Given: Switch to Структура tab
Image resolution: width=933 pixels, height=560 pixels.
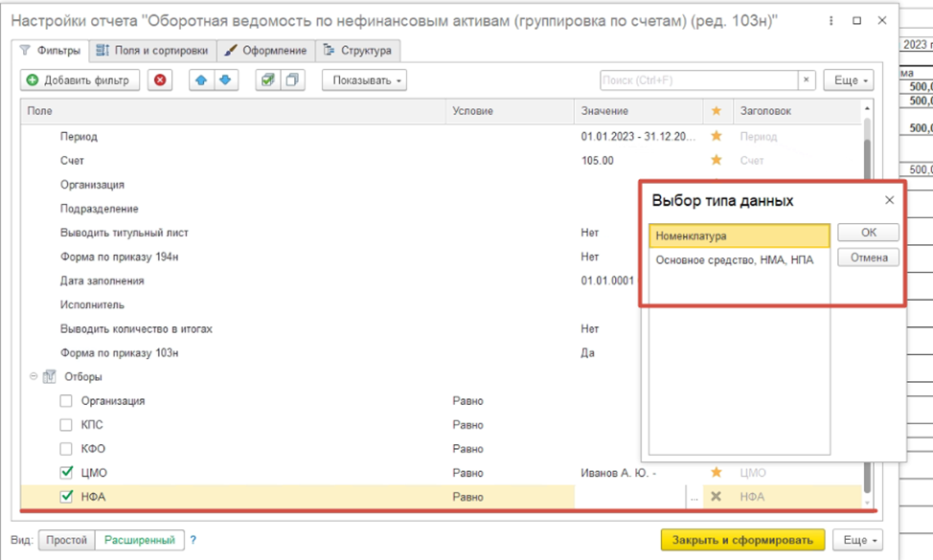Looking at the screenshot, I should [x=357, y=51].
